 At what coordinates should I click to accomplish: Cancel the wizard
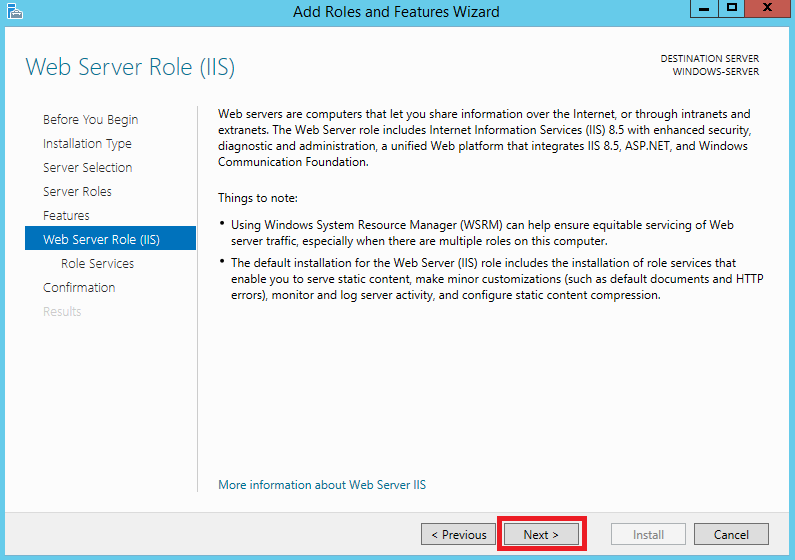click(x=731, y=534)
